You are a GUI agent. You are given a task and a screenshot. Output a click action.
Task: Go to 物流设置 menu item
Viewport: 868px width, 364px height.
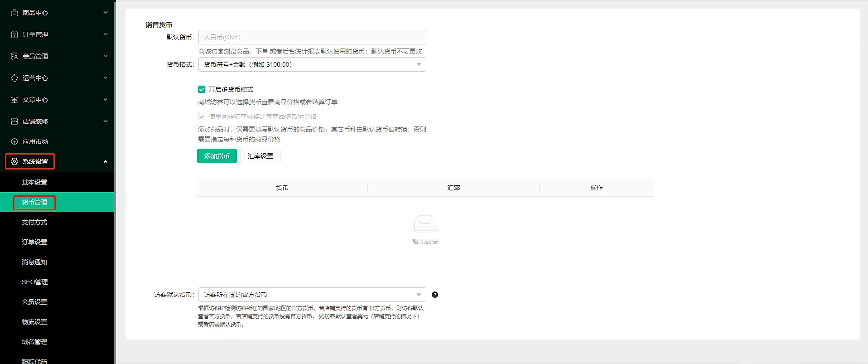tap(34, 322)
